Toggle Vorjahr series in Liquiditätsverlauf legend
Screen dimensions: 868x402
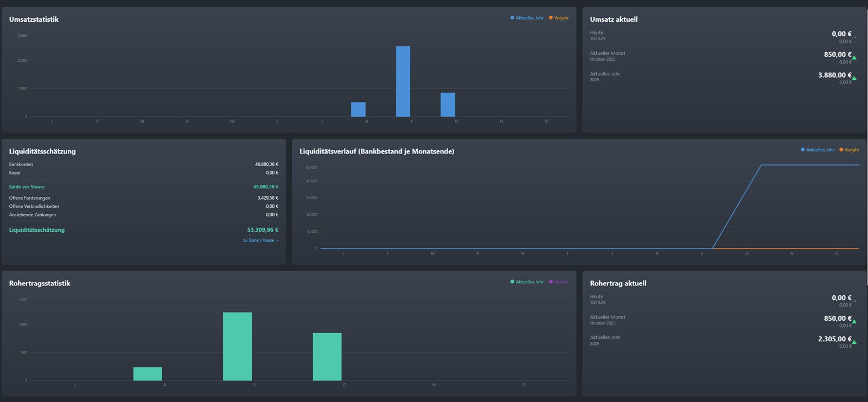coord(850,150)
